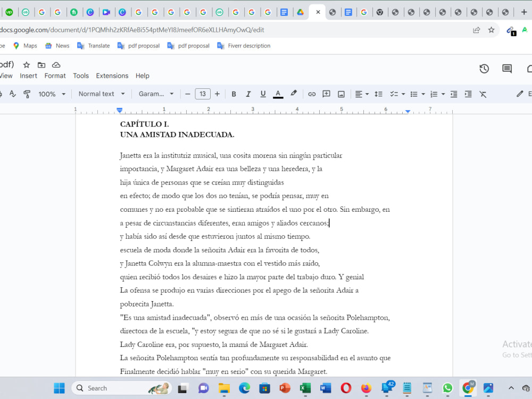Open File Explorer from taskbar
Screen dimensions: 532x399
click(224, 388)
